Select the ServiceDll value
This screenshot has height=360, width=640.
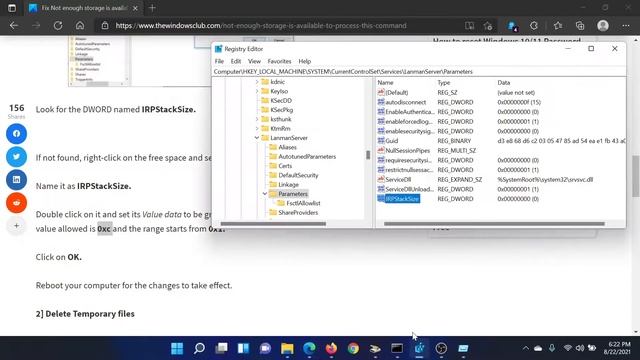(x=398, y=180)
